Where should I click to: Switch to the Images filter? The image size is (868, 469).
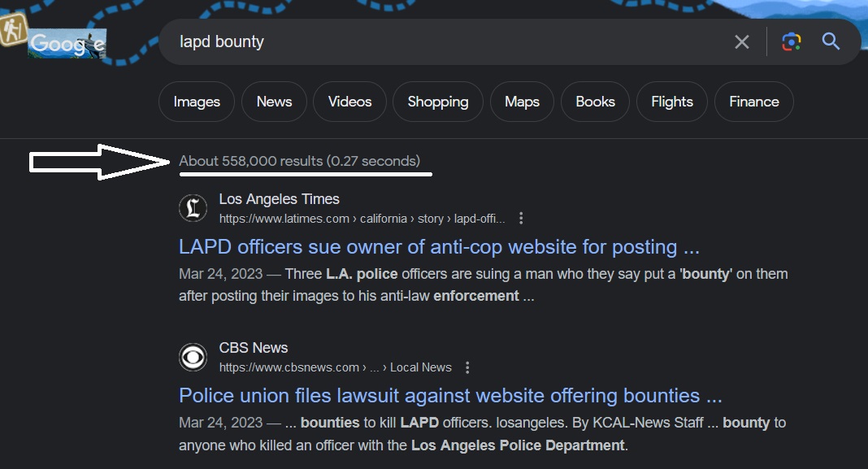[197, 102]
